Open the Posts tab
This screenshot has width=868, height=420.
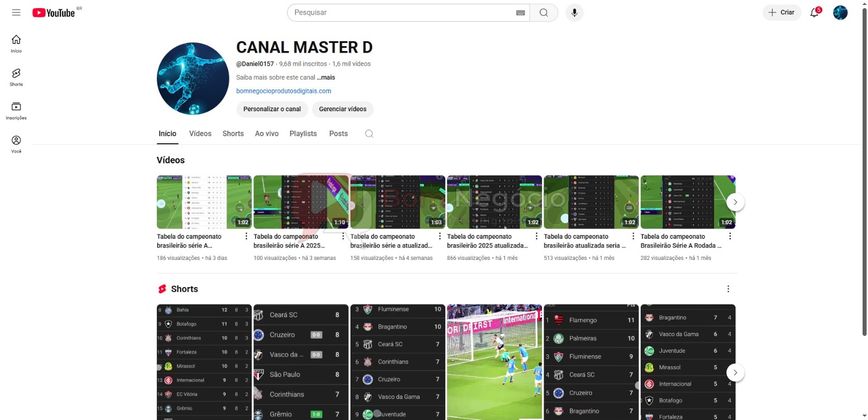[x=339, y=133]
